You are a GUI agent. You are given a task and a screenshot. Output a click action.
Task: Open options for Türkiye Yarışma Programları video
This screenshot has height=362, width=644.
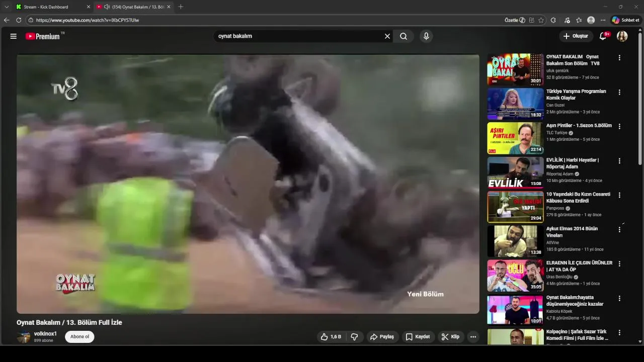(619, 93)
